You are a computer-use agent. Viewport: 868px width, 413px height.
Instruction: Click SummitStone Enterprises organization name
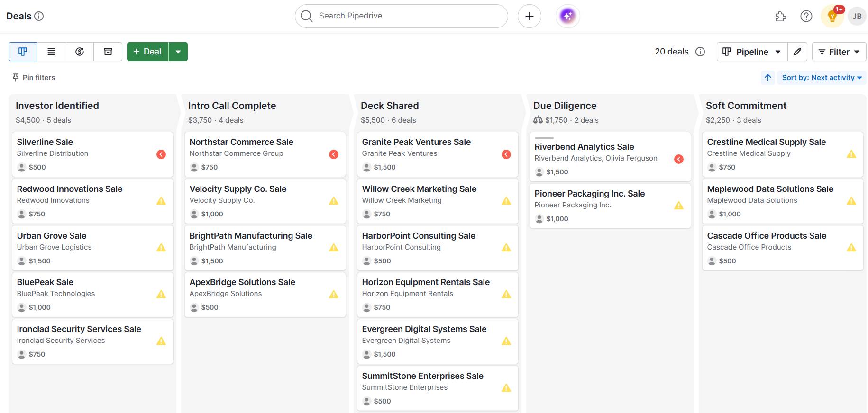point(404,387)
